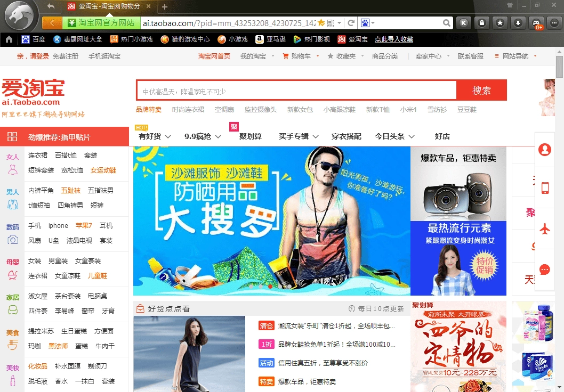Open a new tab with the plus button
The height and width of the screenshot is (392, 564).
[x=165, y=7]
